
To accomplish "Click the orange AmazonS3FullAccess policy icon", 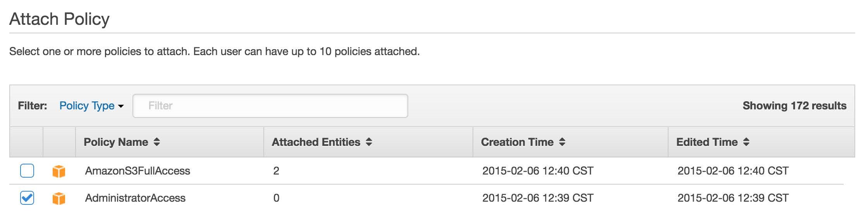I will coord(59,171).
